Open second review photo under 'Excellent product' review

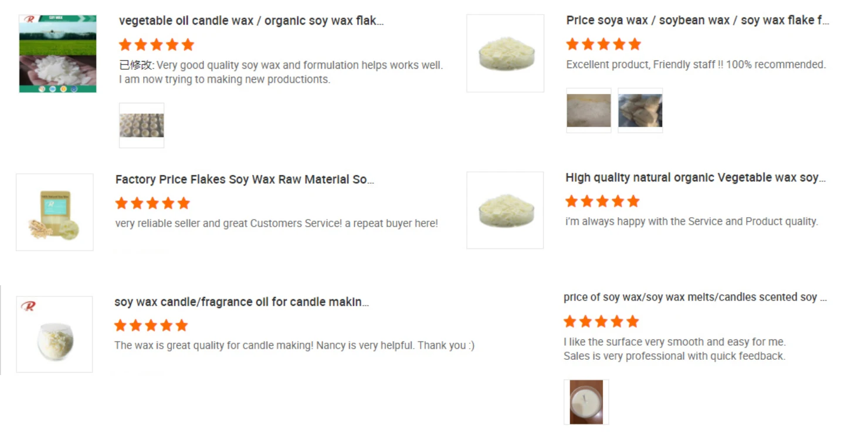pyautogui.click(x=640, y=110)
